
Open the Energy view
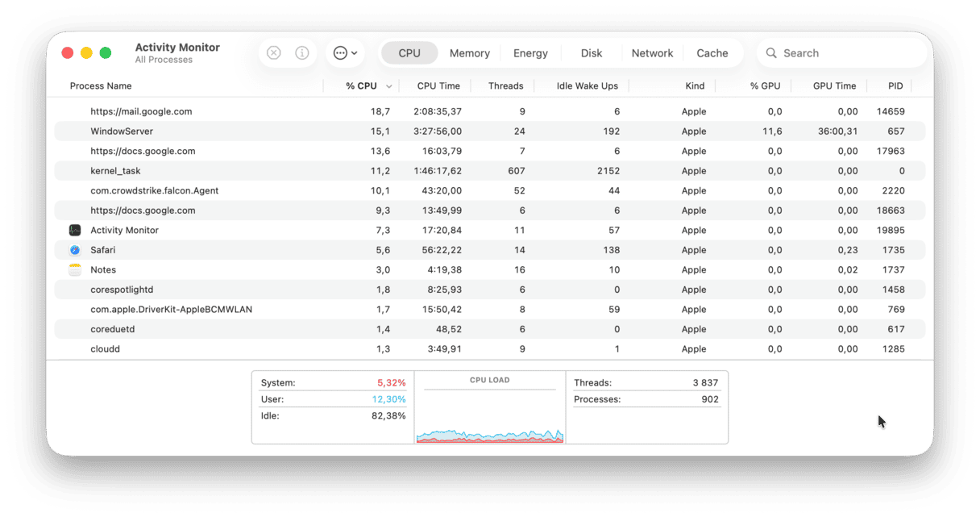coord(530,52)
